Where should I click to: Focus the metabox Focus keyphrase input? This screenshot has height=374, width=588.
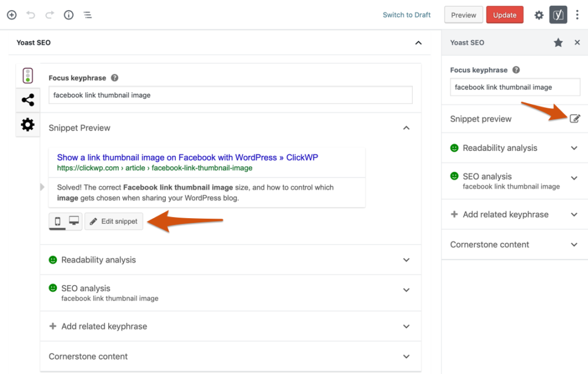pos(230,95)
